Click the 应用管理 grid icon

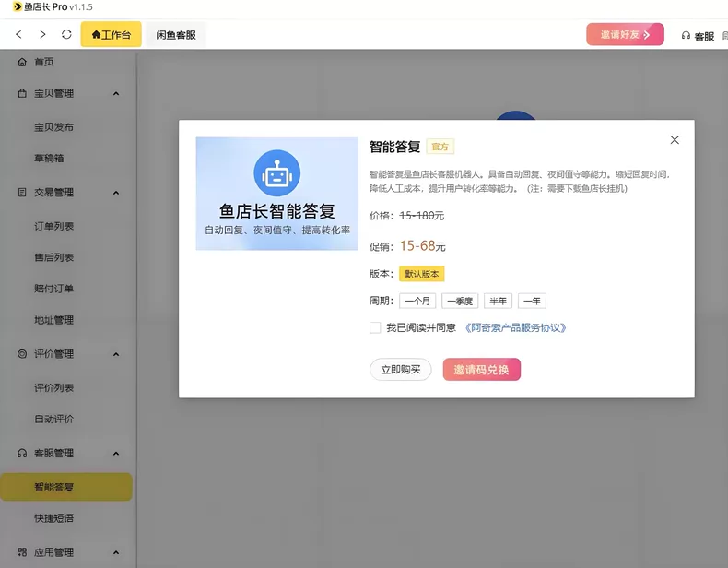click(22, 552)
